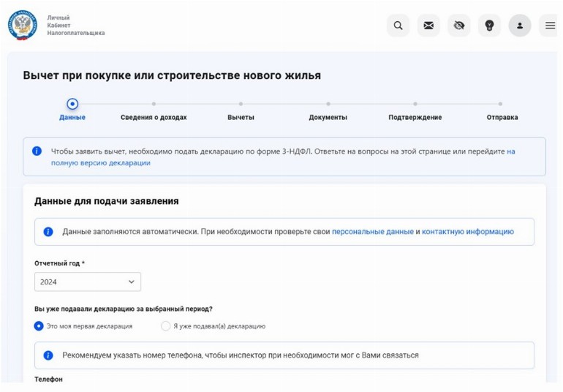The image size is (563, 392).
Task: Follow the 'контактную информацию' link
Action: pyautogui.click(x=467, y=232)
